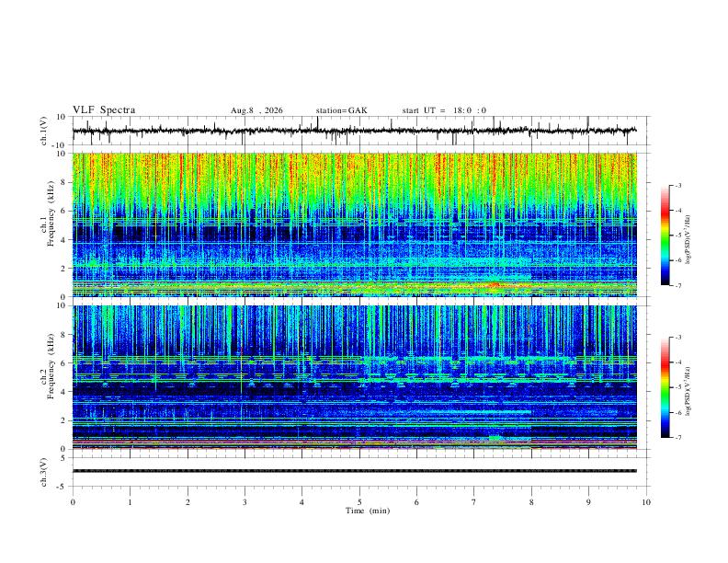This screenshot has width=728, height=563.
Task: Click the VLF Spectra title text
Action: coord(104,110)
